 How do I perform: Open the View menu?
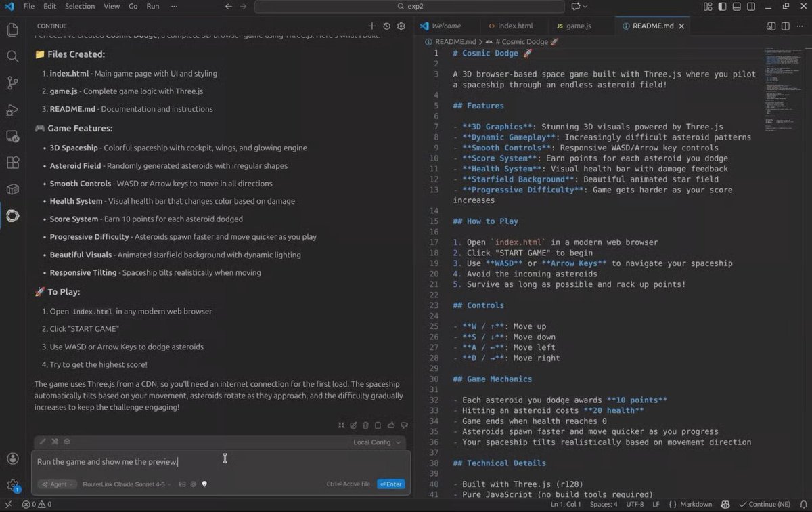[112, 6]
